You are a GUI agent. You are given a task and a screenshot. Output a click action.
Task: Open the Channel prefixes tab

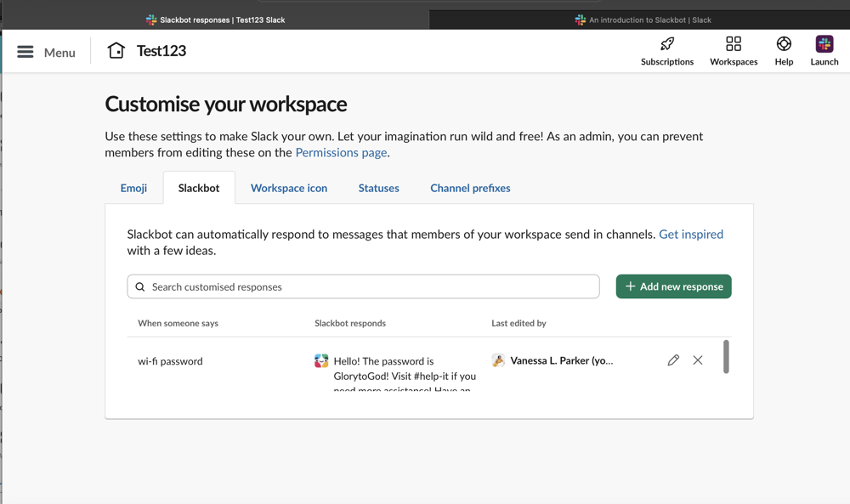(471, 188)
